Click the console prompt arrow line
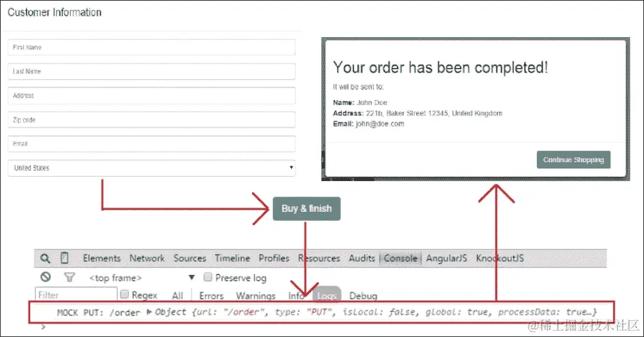The height and width of the screenshot is (337, 644). (43, 327)
